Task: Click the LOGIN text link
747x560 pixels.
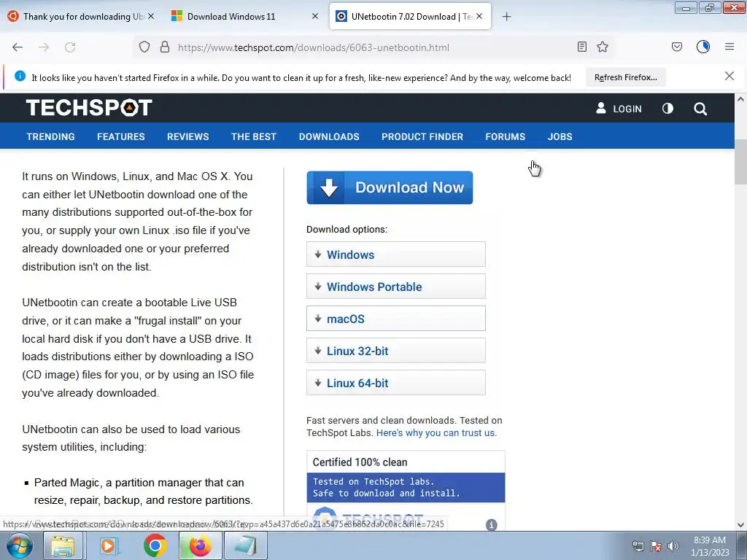Action: click(627, 109)
